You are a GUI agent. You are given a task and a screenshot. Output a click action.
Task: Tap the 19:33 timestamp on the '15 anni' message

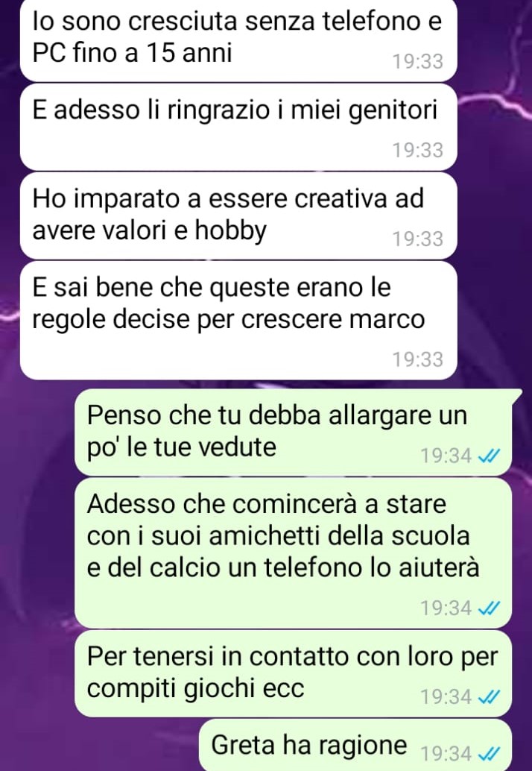pos(417,62)
